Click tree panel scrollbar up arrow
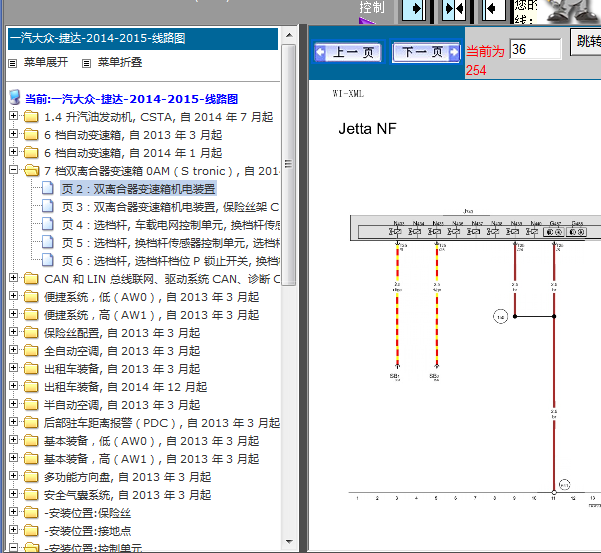 [x=289, y=35]
